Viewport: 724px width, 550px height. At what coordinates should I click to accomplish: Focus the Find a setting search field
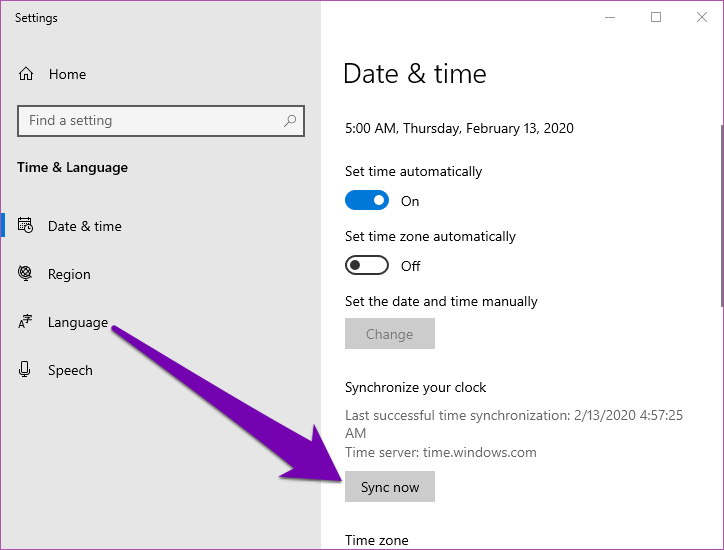150,121
